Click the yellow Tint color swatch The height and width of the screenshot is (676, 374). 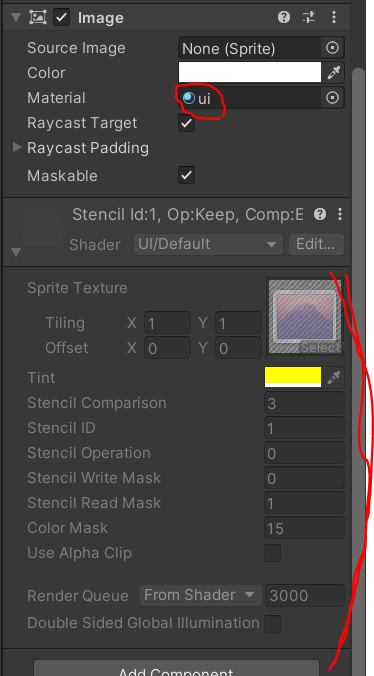293,377
